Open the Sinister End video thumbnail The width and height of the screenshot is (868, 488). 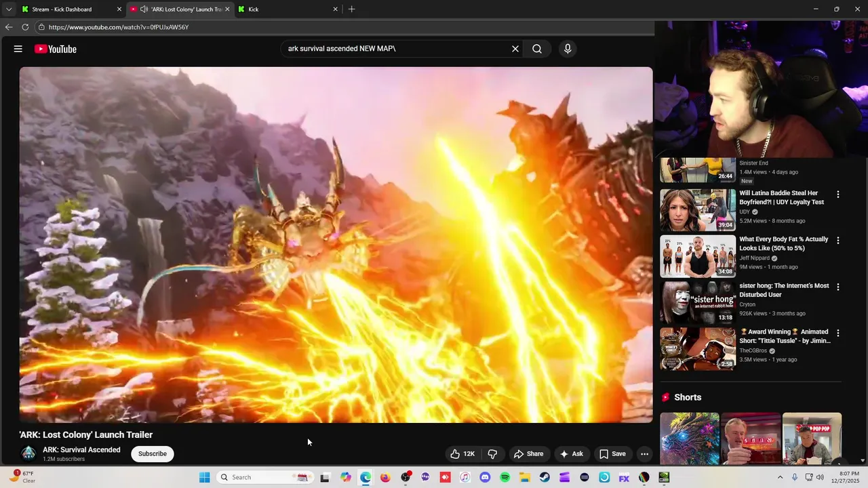pos(698,170)
